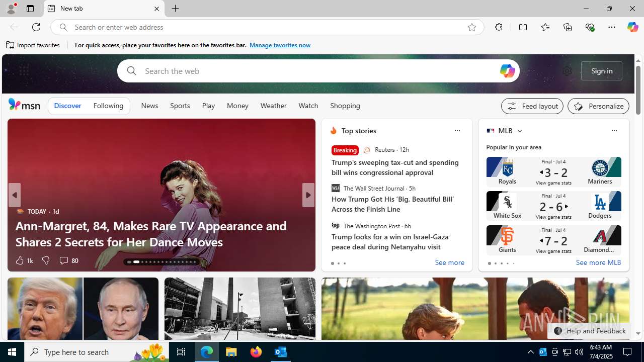This screenshot has width=644, height=362.
Task: Toggle Split screen view
Action: click(x=523, y=27)
